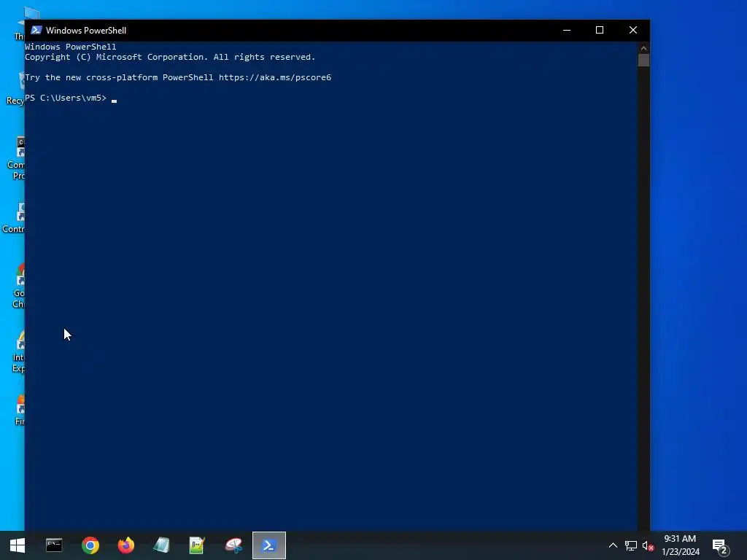Screen dimensions: 747x560
Task: Minimize the Windows PowerShell window
Action: pyautogui.click(x=566, y=30)
